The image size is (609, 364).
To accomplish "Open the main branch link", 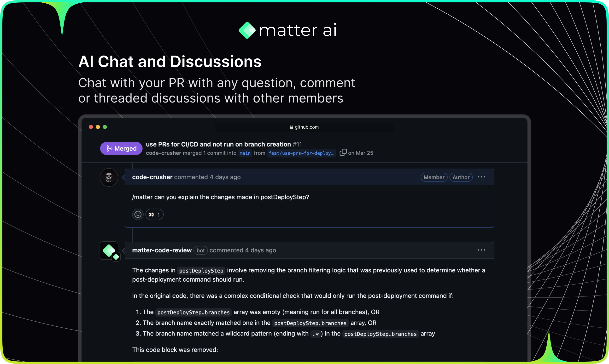I will pyautogui.click(x=245, y=153).
